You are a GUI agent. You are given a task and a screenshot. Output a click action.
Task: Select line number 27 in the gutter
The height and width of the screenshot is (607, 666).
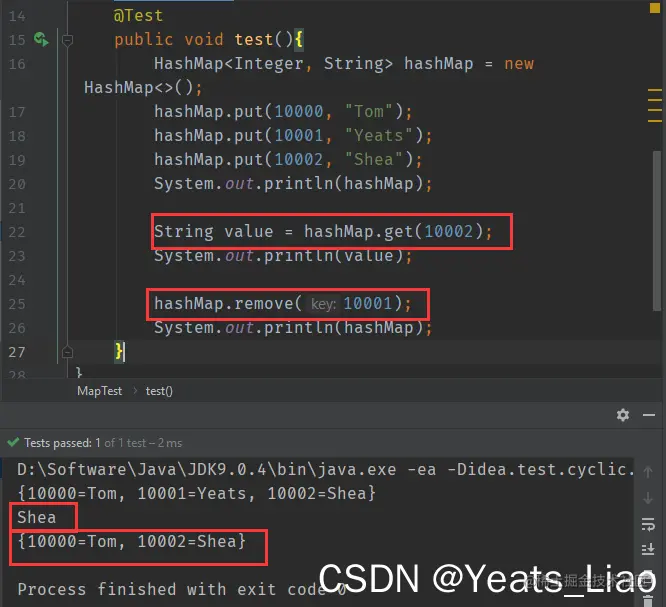(17, 352)
